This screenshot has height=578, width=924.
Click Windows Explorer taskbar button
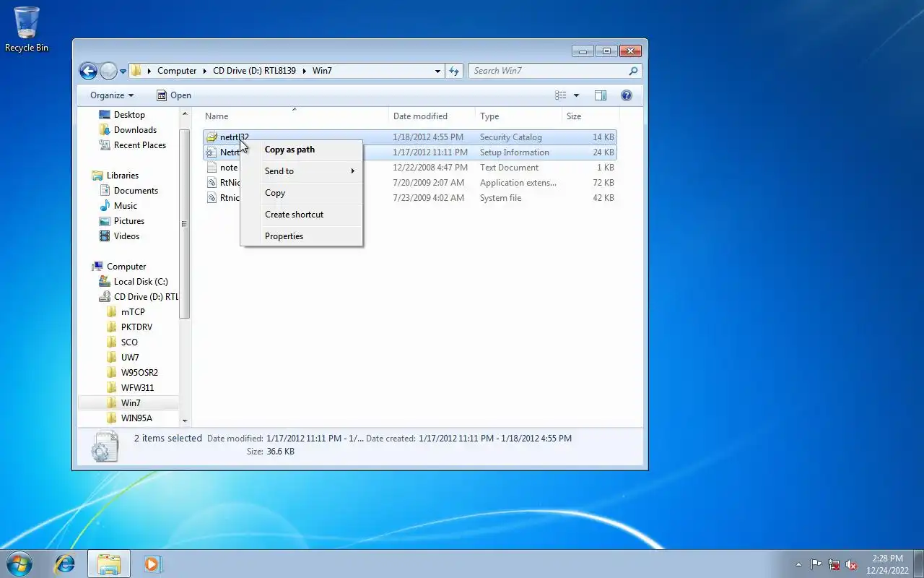[x=109, y=564]
